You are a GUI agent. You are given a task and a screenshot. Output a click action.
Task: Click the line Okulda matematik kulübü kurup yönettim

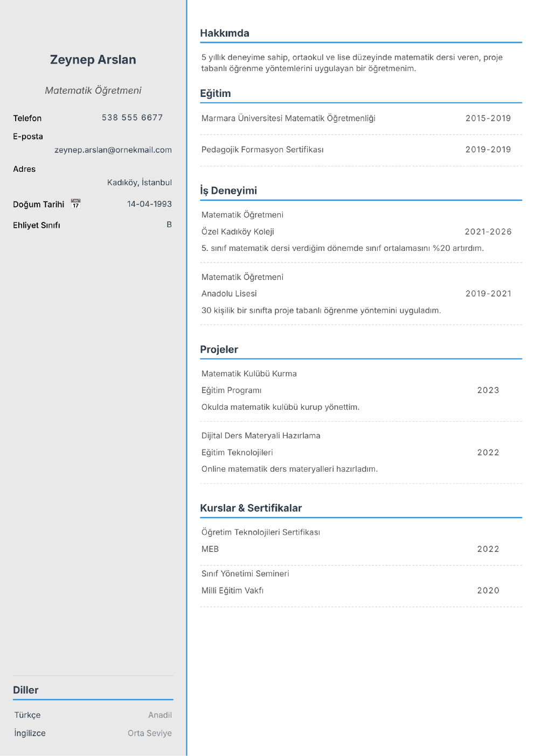[x=280, y=407]
